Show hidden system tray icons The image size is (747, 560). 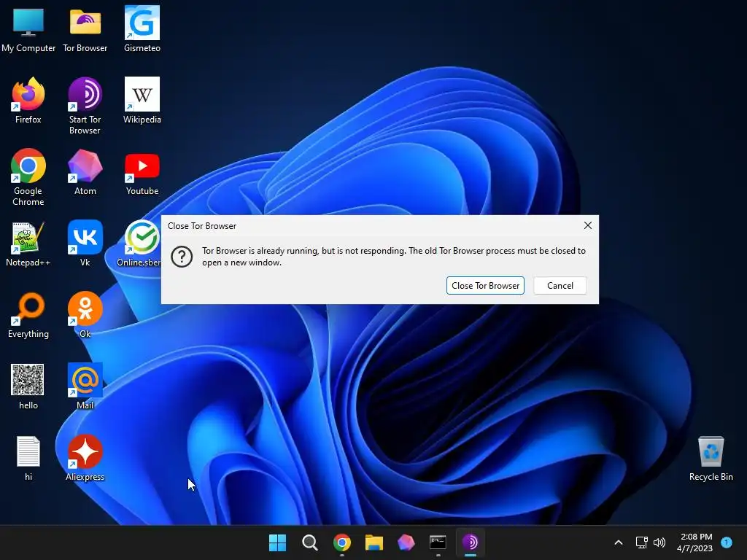[x=619, y=542]
